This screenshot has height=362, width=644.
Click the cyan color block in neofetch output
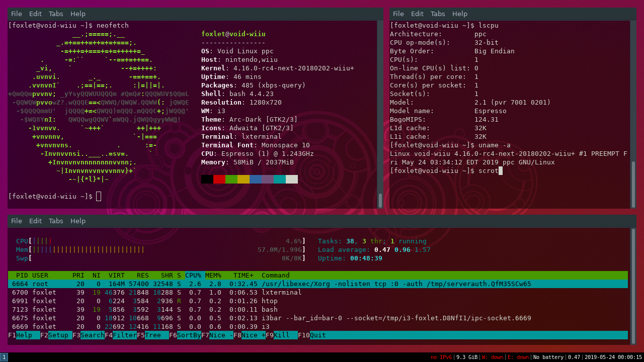pos(280,179)
